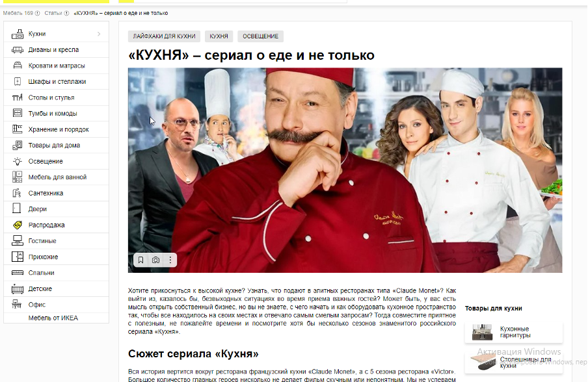Click the Кухонные гарнитуры thumbnail
588x382 pixels.
[482, 332]
